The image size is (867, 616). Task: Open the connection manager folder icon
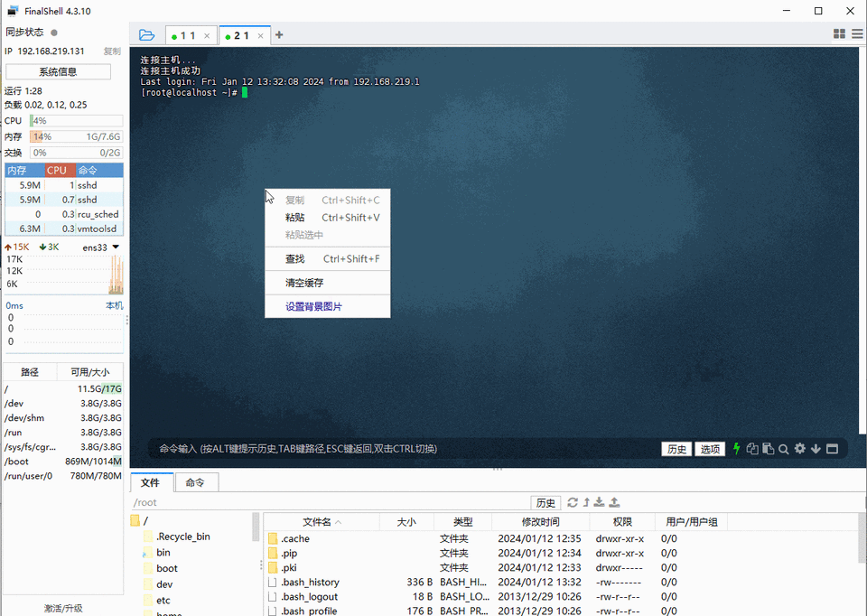[146, 35]
